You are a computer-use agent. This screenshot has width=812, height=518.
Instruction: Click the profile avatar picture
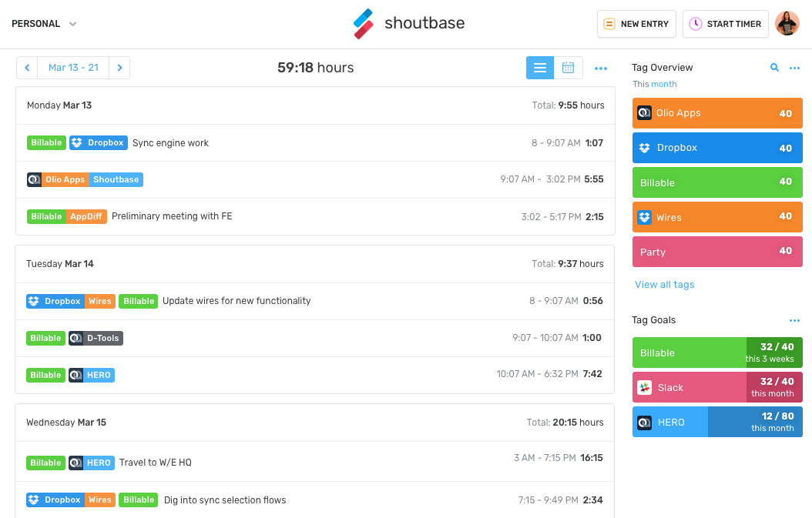pos(787,23)
